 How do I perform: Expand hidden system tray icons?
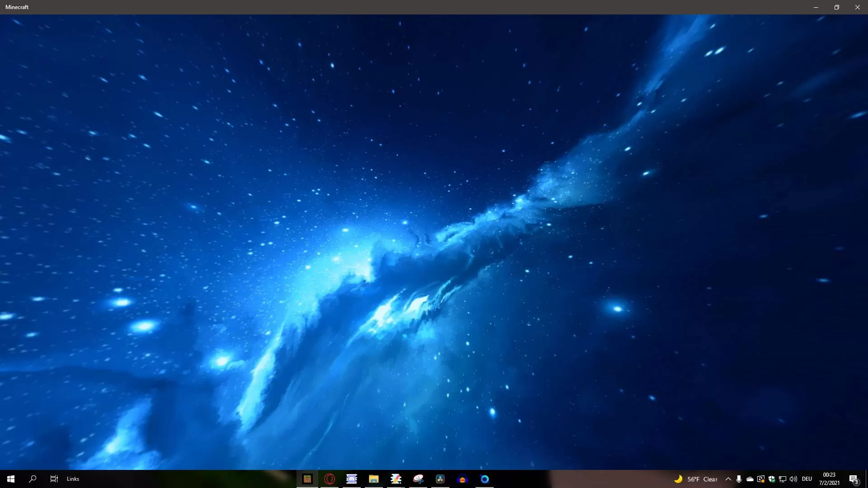[728, 479]
